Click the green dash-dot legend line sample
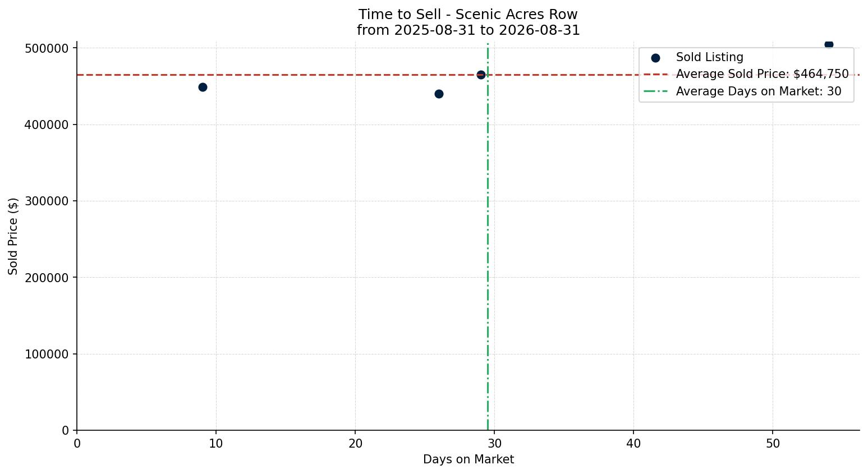This screenshot has width=868, height=474. click(x=655, y=91)
